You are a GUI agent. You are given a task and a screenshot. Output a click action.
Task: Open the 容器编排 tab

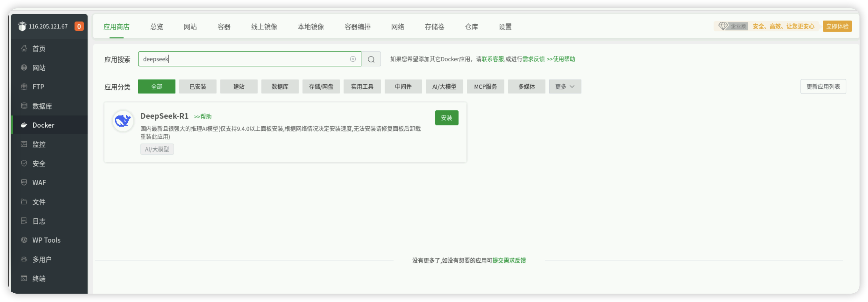pyautogui.click(x=357, y=27)
